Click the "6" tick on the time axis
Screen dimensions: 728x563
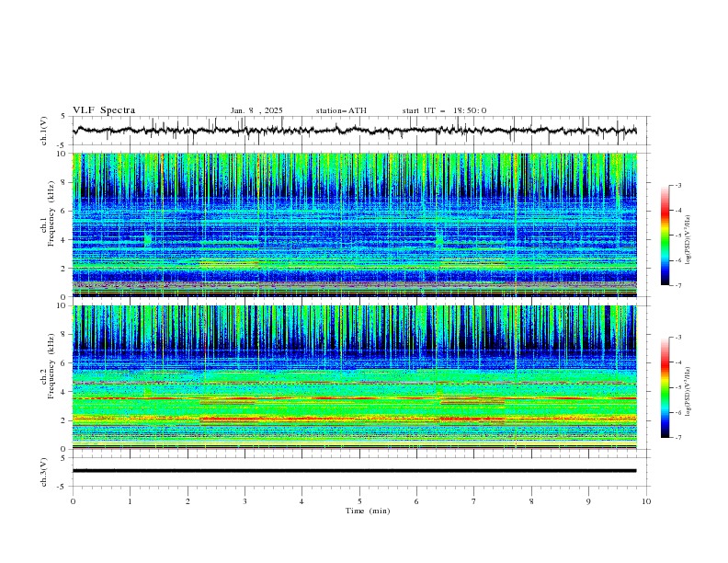(x=416, y=501)
